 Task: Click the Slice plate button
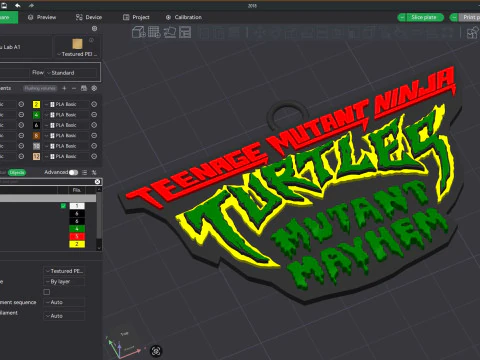pyautogui.click(x=424, y=17)
